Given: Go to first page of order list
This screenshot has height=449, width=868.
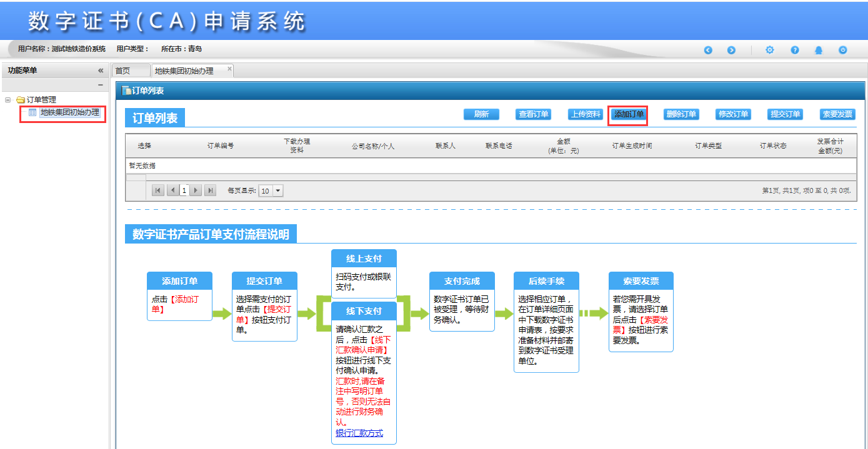Looking at the screenshot, I should tap(159, 191).
